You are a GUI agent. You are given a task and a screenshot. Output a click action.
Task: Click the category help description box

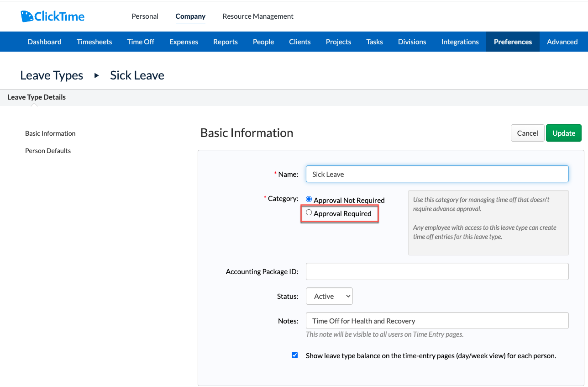pyautogui.click(x=488, y=223)
